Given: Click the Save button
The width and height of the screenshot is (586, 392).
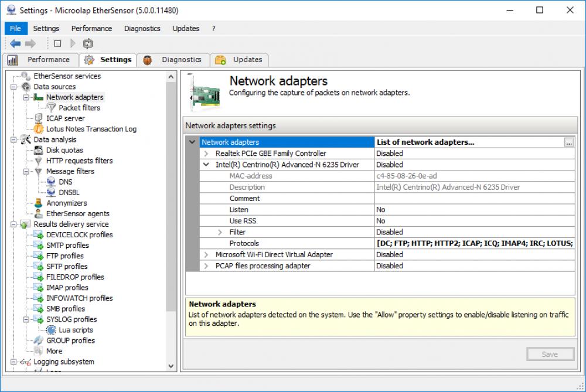Looking at the screenshot, I should (x=550, y=354).
